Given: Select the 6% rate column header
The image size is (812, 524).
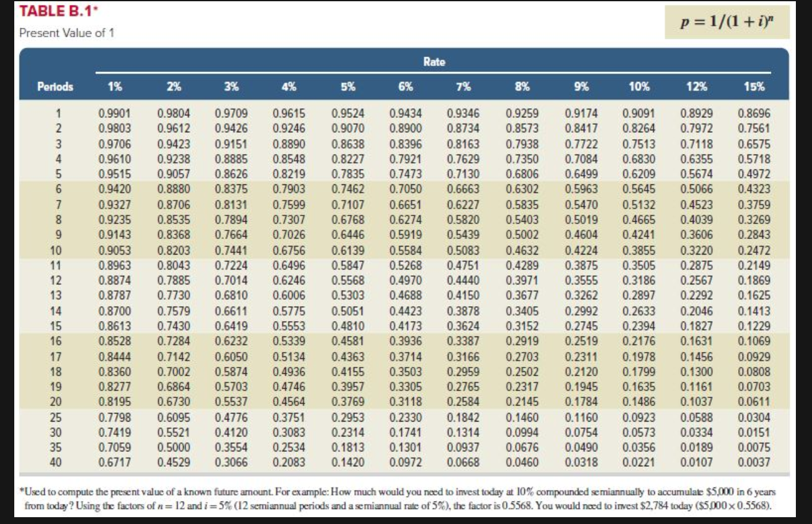Looking at the screenshot, I should pos(405,87).
